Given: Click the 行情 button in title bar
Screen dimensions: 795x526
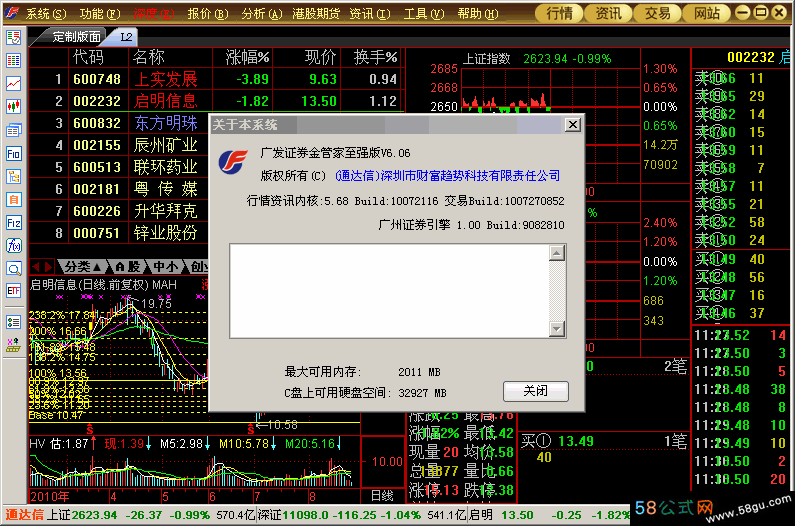Looking at the screenshot, I should click(559, 13).
